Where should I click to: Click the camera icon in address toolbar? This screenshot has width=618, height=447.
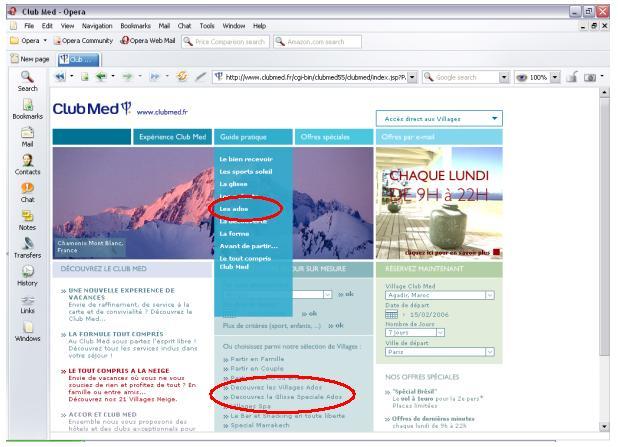[590, 77]
